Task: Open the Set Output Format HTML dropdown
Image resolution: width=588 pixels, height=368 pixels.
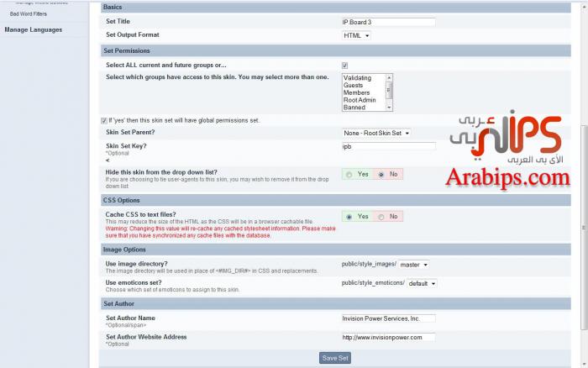Action: coord(356,35)
